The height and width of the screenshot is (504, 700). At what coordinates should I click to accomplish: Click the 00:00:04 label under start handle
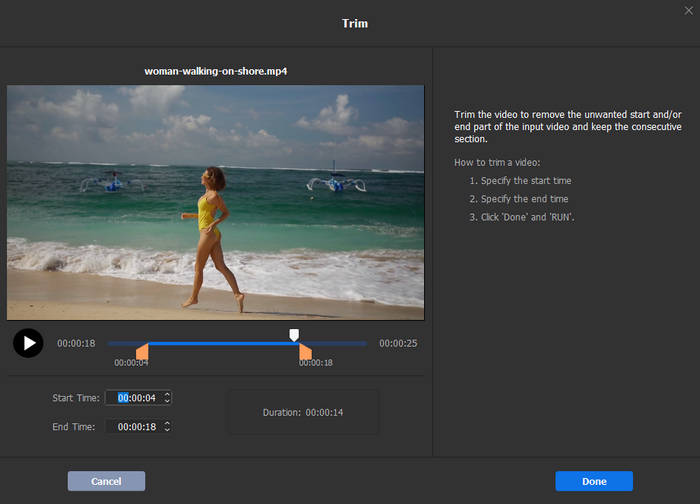click(131, 363)
